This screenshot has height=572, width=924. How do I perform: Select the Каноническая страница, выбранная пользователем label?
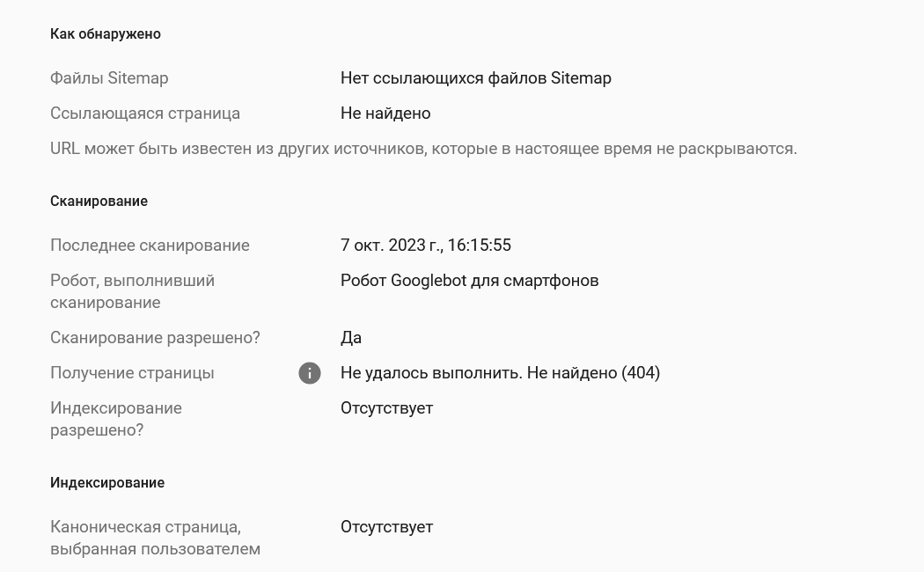pyautogui.click(x=155, y=539)
